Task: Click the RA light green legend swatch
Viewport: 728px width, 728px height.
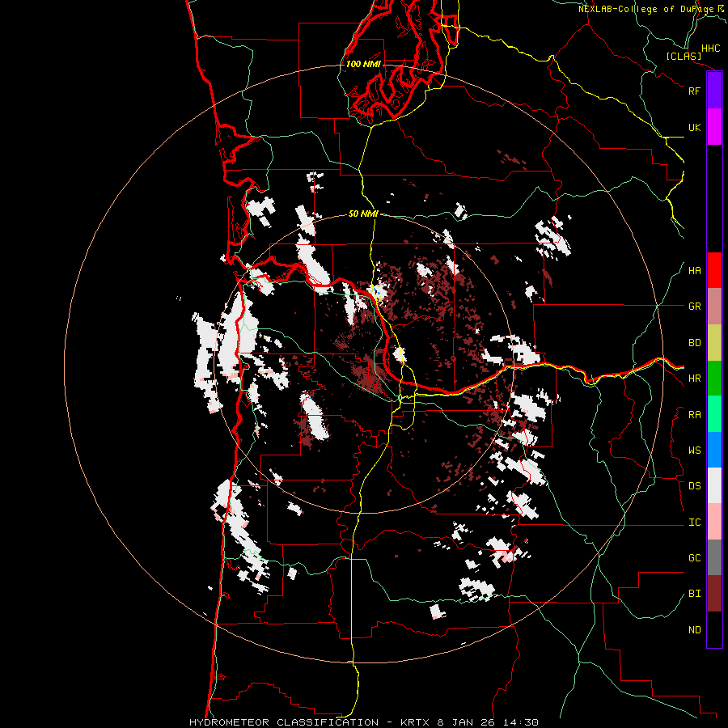Action: (x=714, y=414)
